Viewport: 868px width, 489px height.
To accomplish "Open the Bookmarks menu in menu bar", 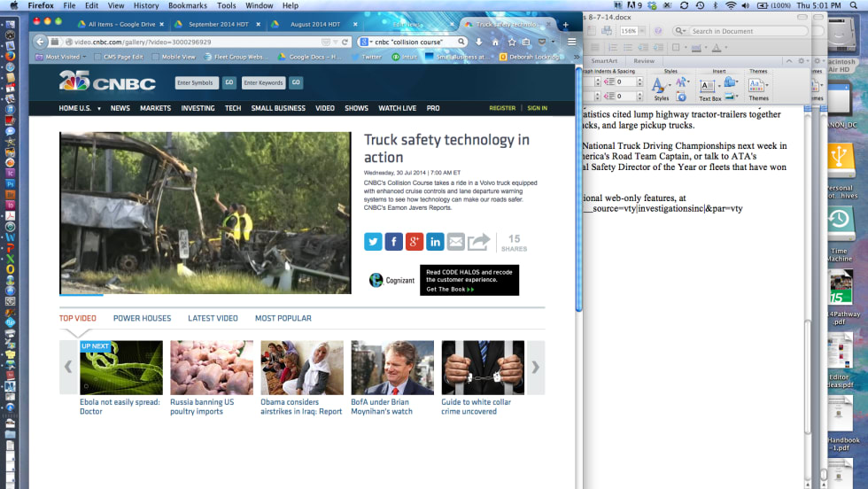I will tap(187, 5).
